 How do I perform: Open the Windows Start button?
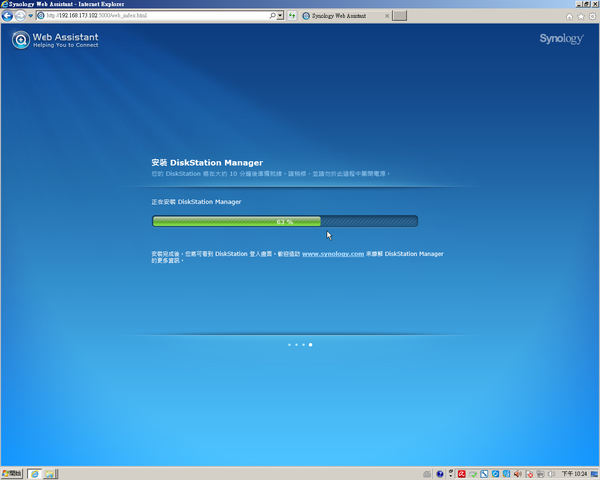12,474
